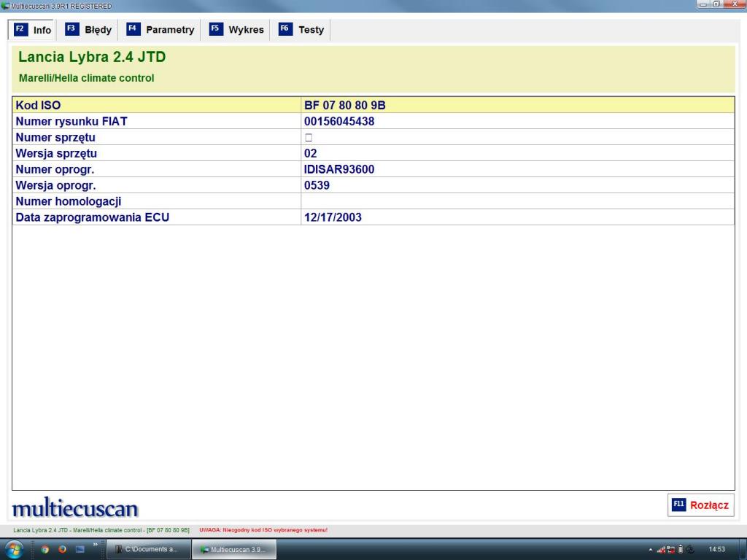Switch to the Błędy tab
Viewport: 747px width, 560px height.
point(88,29)
